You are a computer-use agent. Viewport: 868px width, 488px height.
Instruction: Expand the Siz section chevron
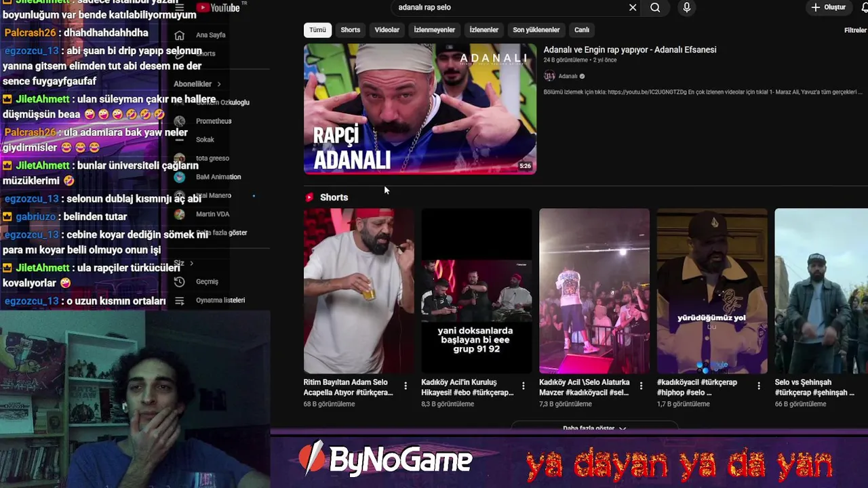[x=191, y=263]
